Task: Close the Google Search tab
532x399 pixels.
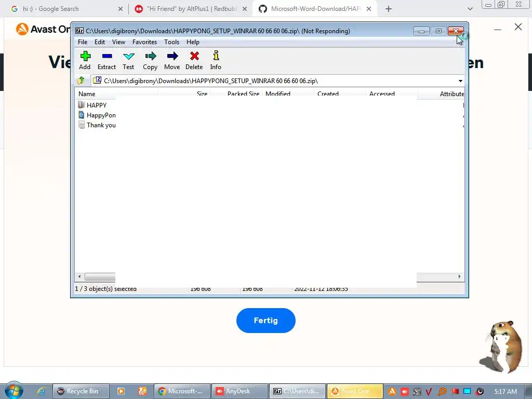Action: pyautogui.click(x=121, y=9)
